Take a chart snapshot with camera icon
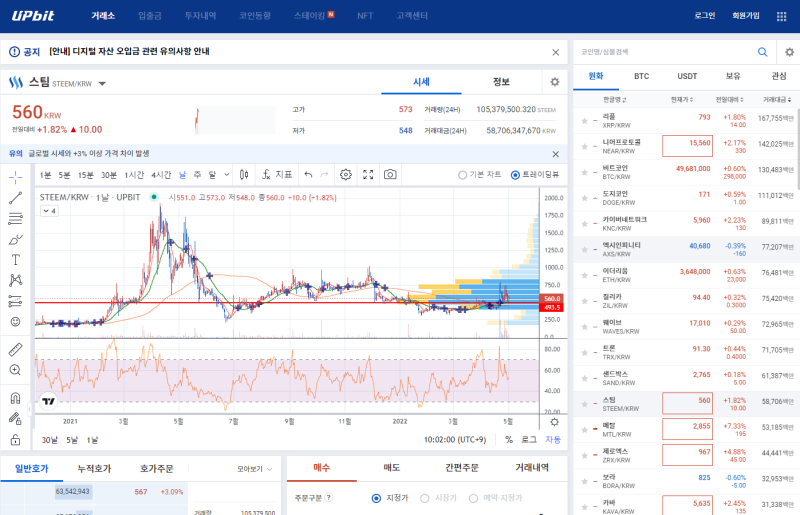This screenshot has height=515, width=800. (x=390, y=175)
